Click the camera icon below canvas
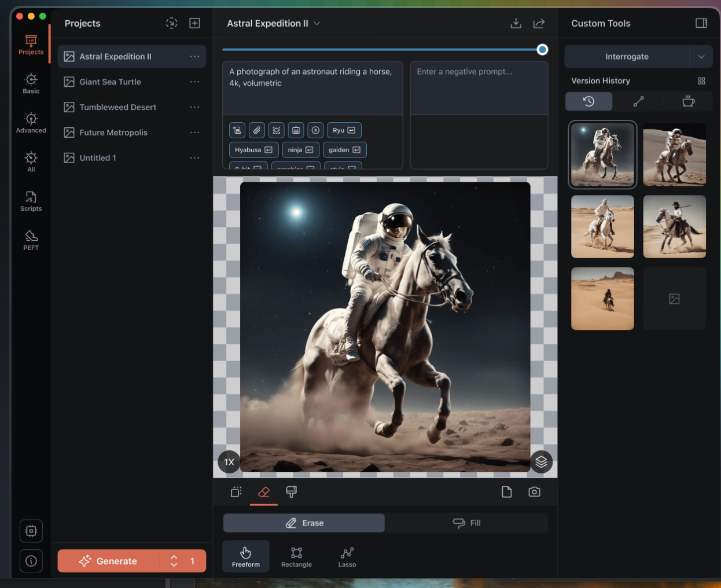 point(534,492)
